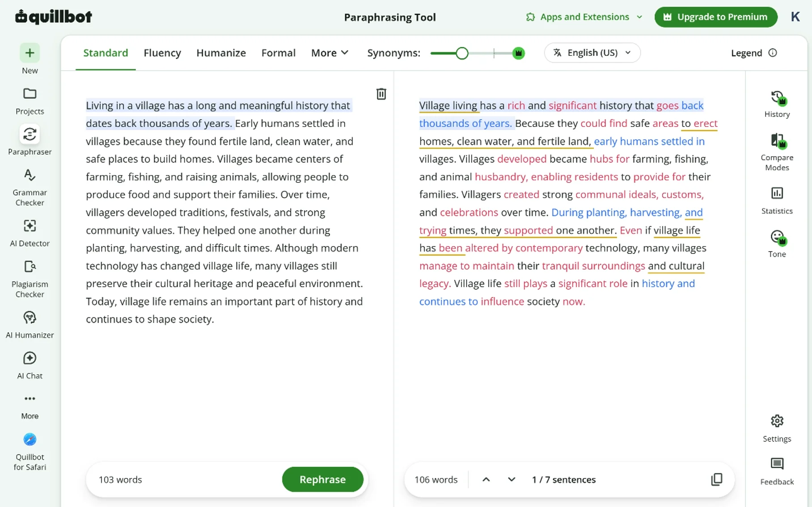Switch to Fluency mode tab
Viewport: 812px width, 507px height.
pyautogui.click(x=162, y=53)
